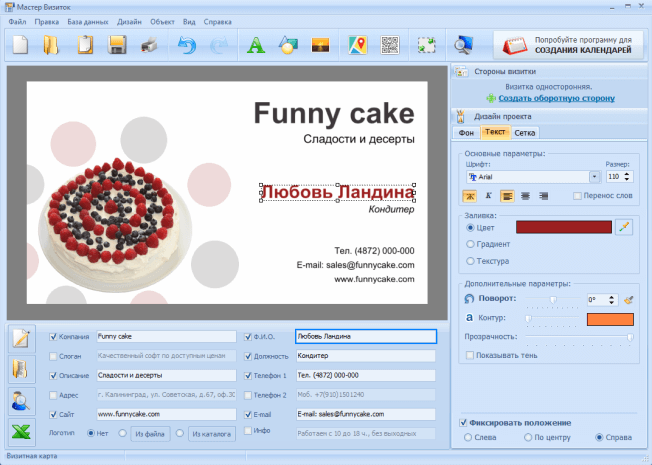Click the Из каталога logo button

[212, 434]
